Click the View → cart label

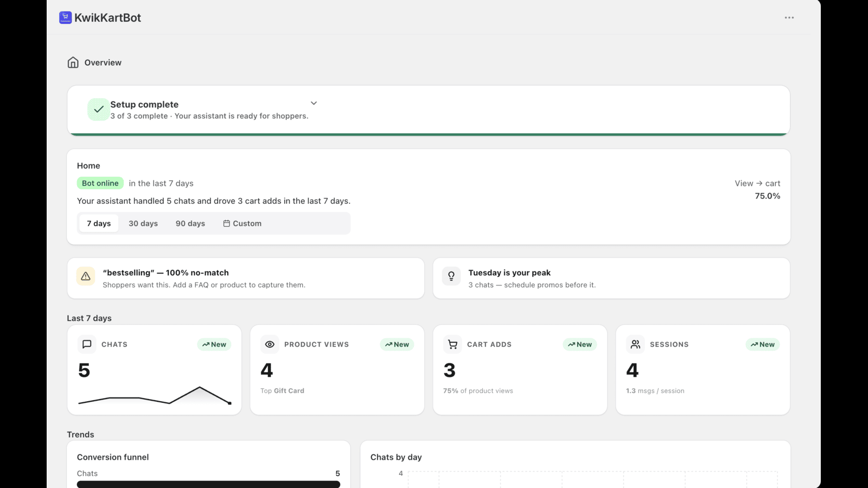coord(758,183)
